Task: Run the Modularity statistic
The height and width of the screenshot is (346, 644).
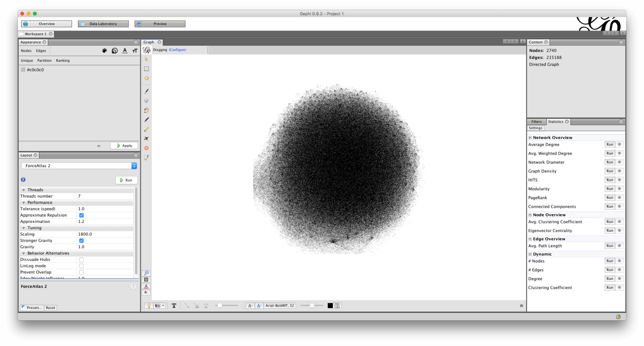Action: click(x=610, y=189)
